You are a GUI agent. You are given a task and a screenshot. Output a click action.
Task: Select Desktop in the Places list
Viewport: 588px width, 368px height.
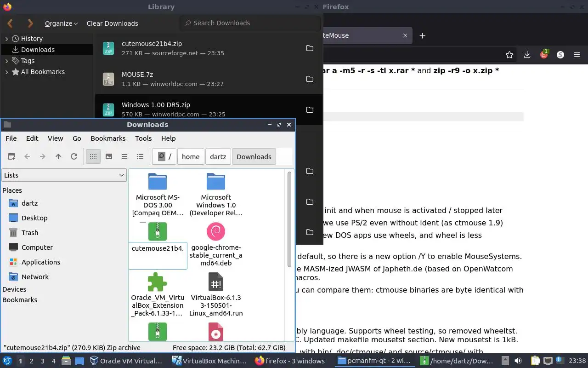point(34,218)
